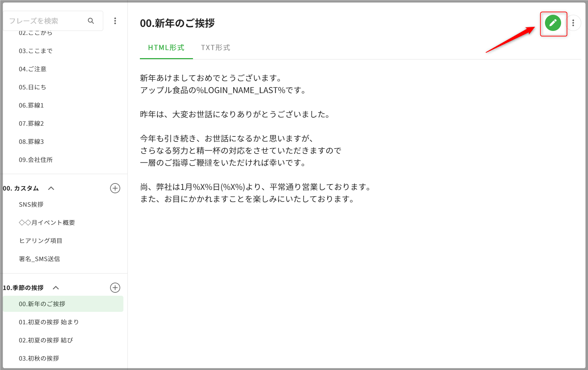588x370 pixels.
Task: Select the SNS挨拶 custom phrase
Action: tap(31, 204)
